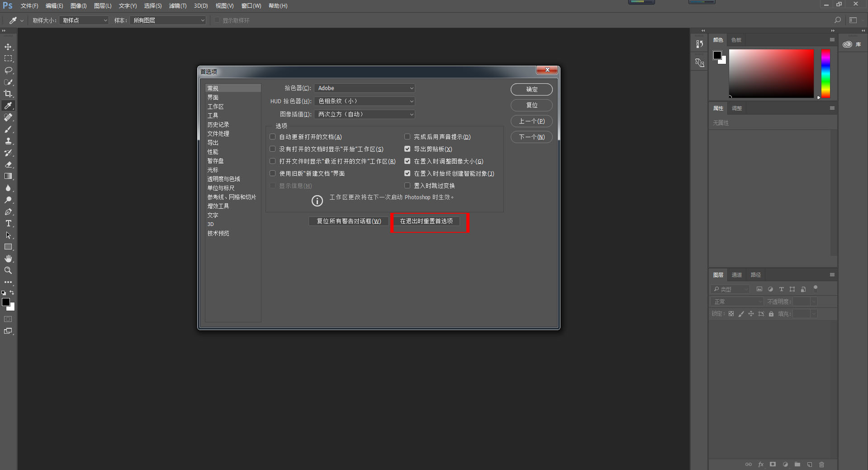
Task: Enable 使用旧版"新建文档"界面 checkbox
Action: point(272,173)
